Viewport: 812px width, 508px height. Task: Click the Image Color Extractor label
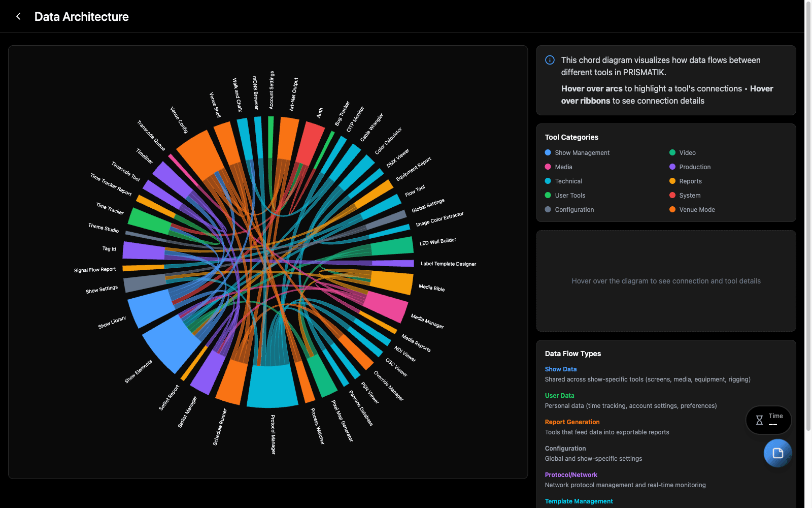tap(439, 219)
